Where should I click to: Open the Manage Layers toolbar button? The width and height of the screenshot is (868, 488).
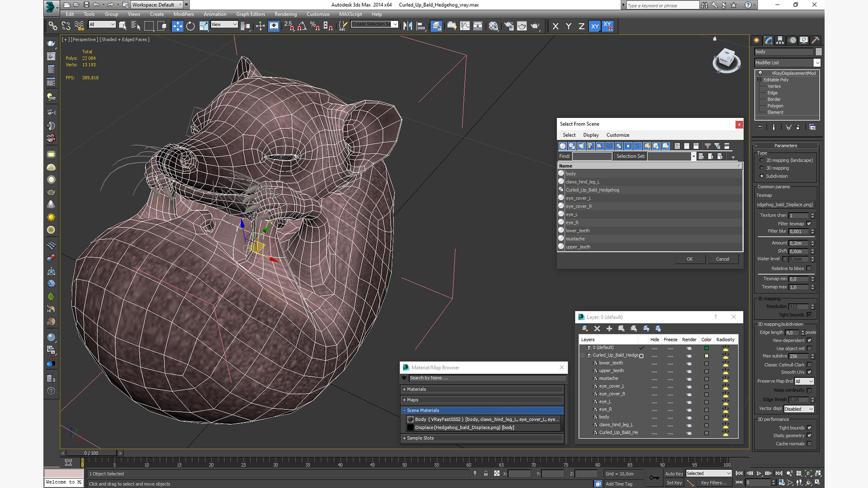436,26
